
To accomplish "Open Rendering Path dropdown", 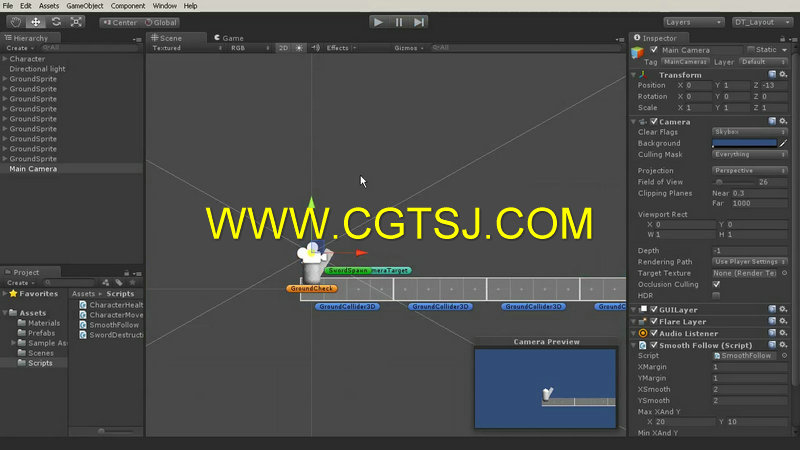I will tap(749, 262).
